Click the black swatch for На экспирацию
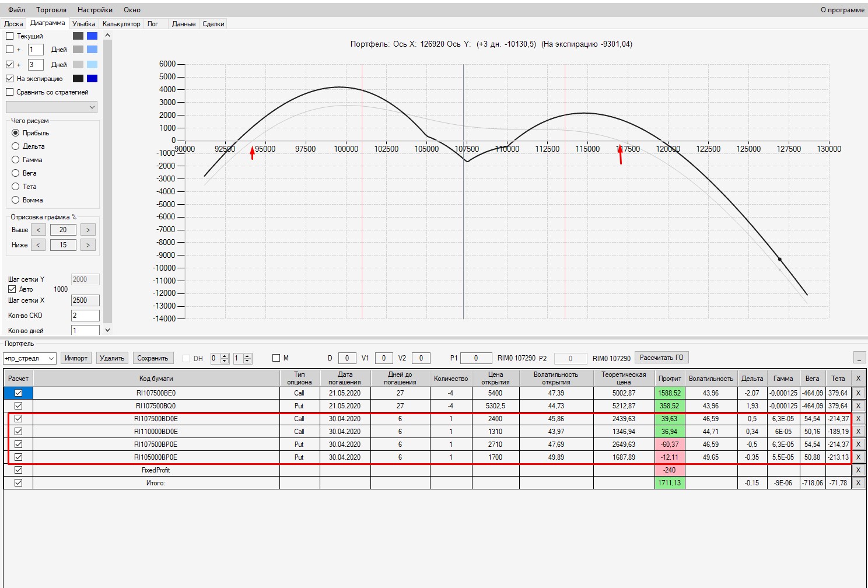868x588 pixels. (78, 79)
